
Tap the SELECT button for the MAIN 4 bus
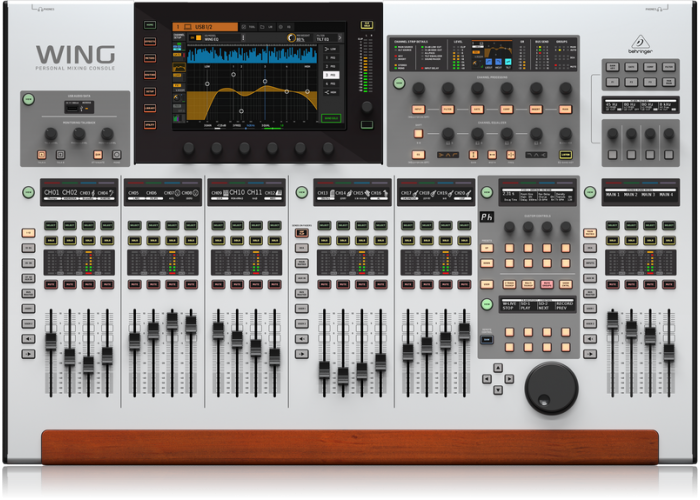[669, 225]
